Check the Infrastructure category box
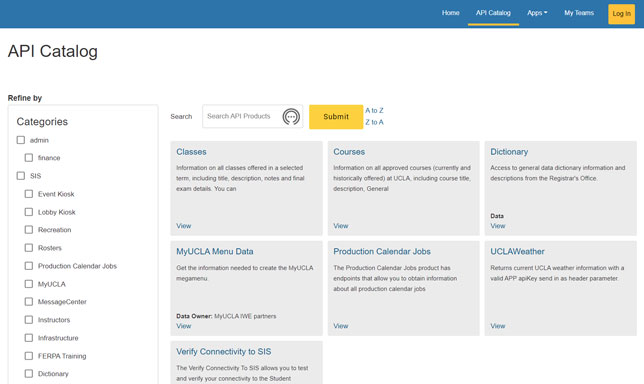644x384 pixels. [x=29, y=338]
